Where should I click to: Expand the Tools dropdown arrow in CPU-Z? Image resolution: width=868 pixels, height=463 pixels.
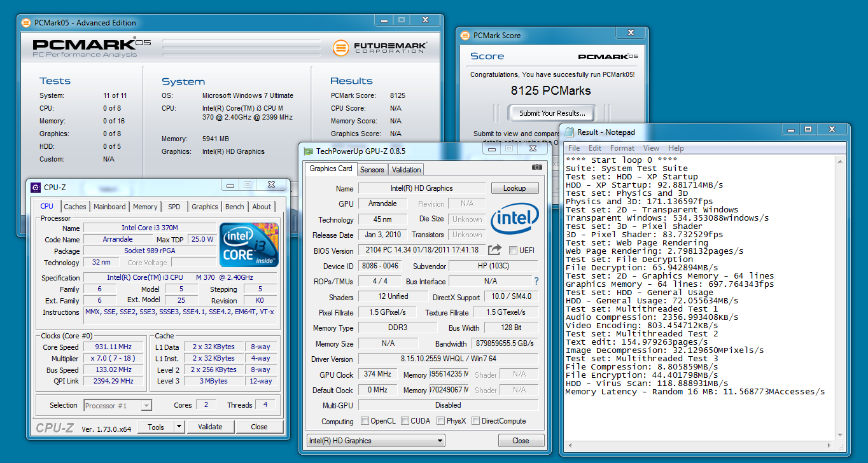tap(179, 427)
